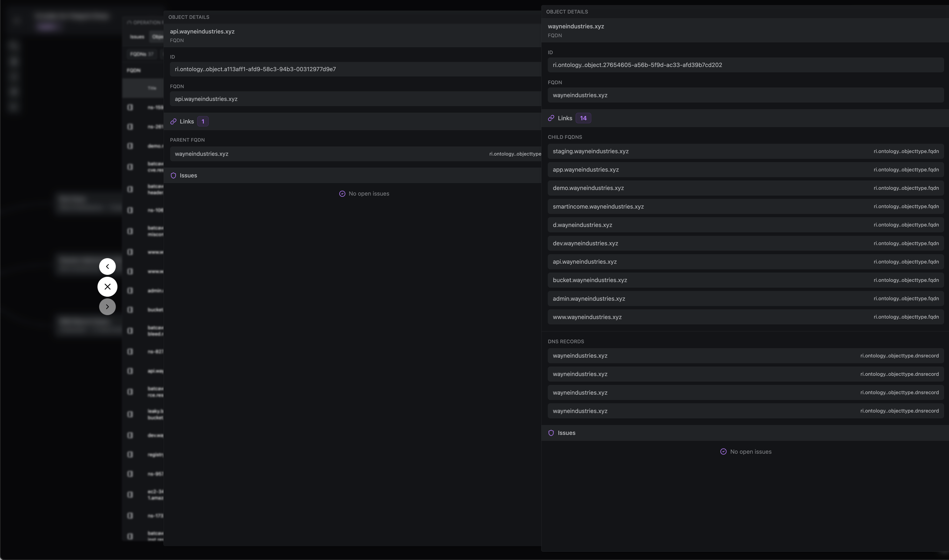The image size is (949, 560).
Task: Open first wayneindustries.xyz DNS record
Action: click(580, 356)
